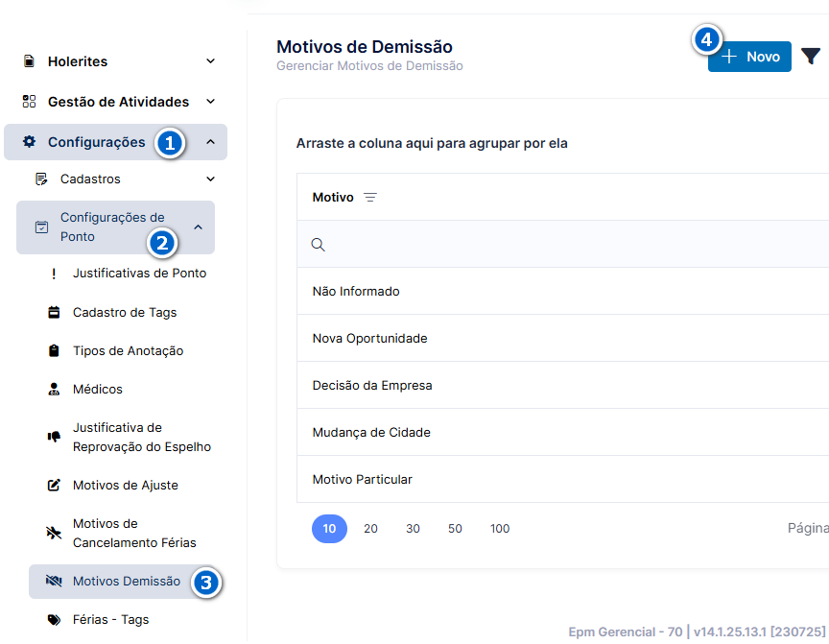Expand the Cadastros chevron
Screen dimensions: 829x644
tap(210, 179)
